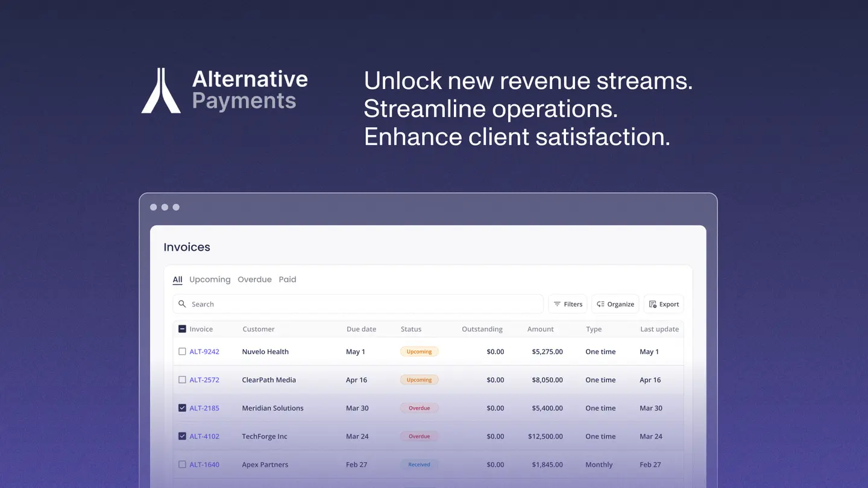868x488 pixels.
Task: Click the Received badge for Apex Partners
Action: [x=419, y=465]
